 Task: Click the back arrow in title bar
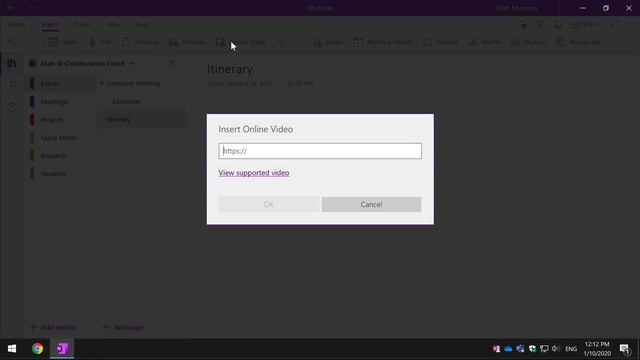point(11,8)
